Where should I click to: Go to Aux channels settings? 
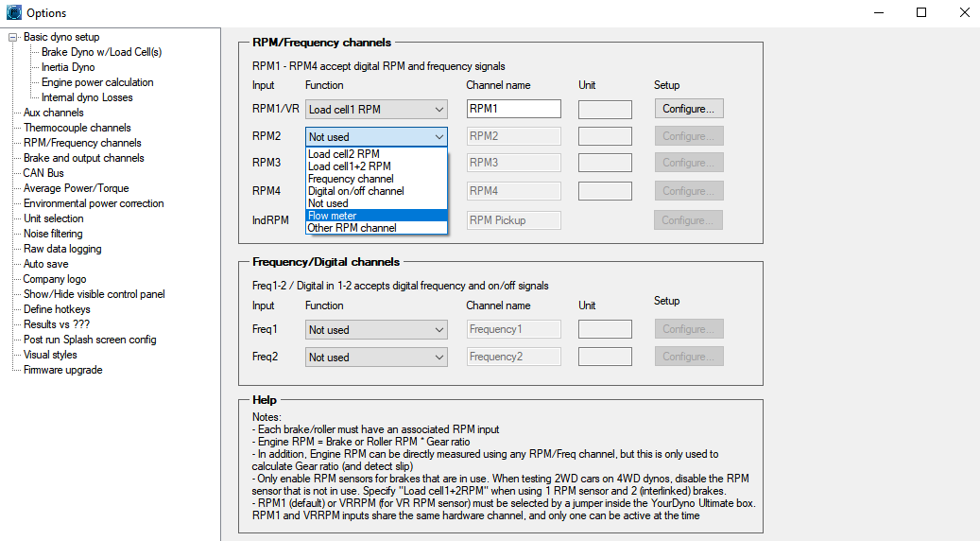(54, 113)
